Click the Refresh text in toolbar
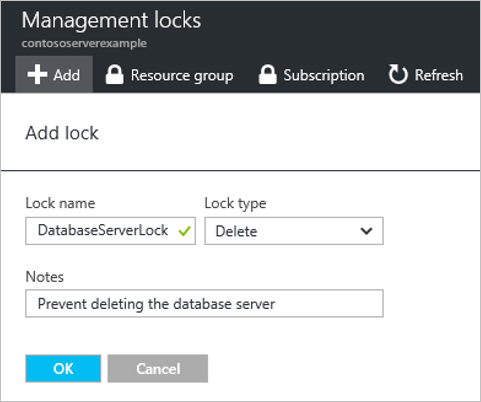 click(439, 75)
